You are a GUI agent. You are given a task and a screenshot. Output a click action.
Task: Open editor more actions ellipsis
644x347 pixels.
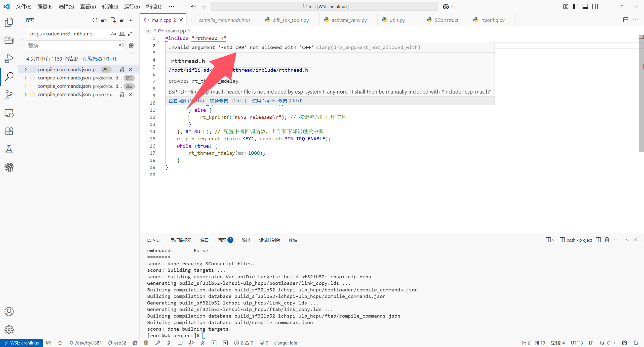(635, 20)
